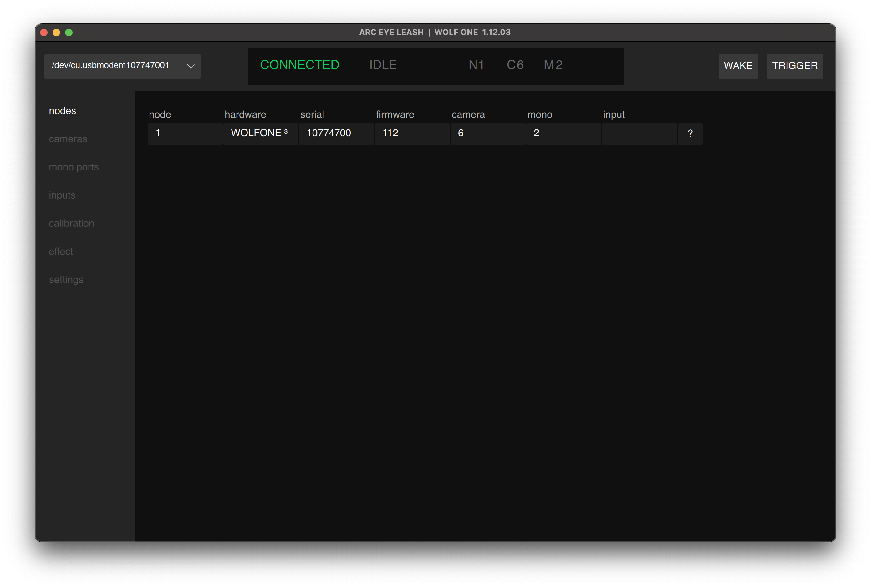Click the firmware 112 cell

[412, 134]
